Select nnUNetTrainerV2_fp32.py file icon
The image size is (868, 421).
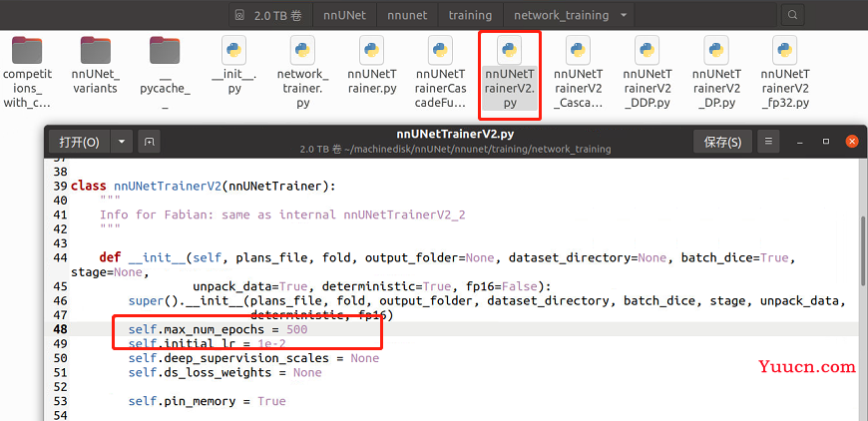(784, 50)
